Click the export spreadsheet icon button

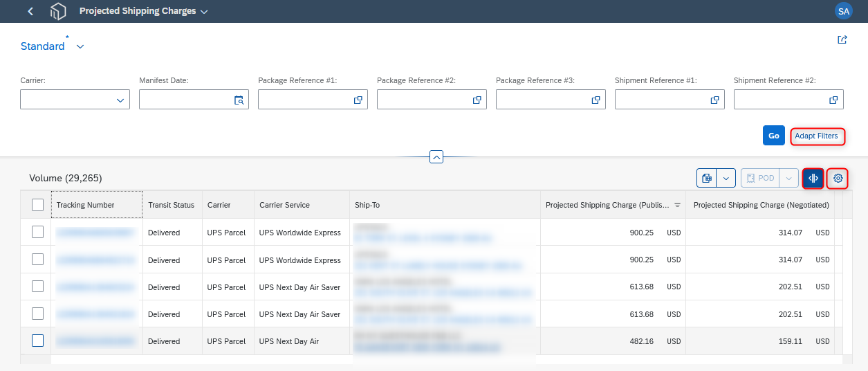(706, 178)
